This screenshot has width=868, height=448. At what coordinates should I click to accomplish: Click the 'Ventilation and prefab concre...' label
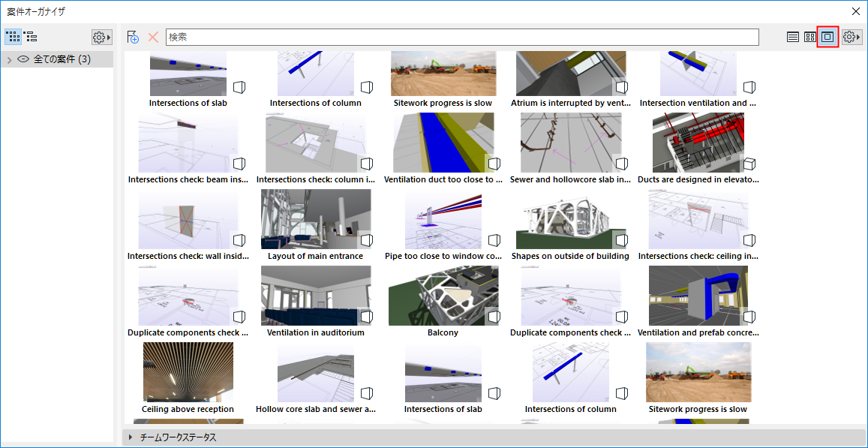698,333
